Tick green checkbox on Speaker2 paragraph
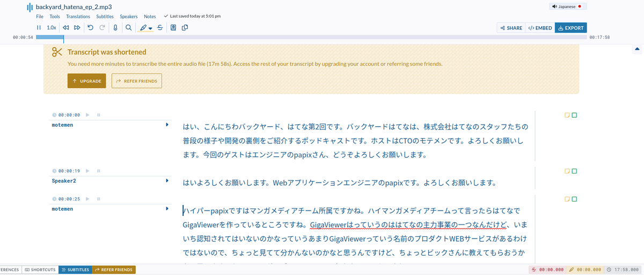This screenshot has height=275, width=644. point(574,171)
